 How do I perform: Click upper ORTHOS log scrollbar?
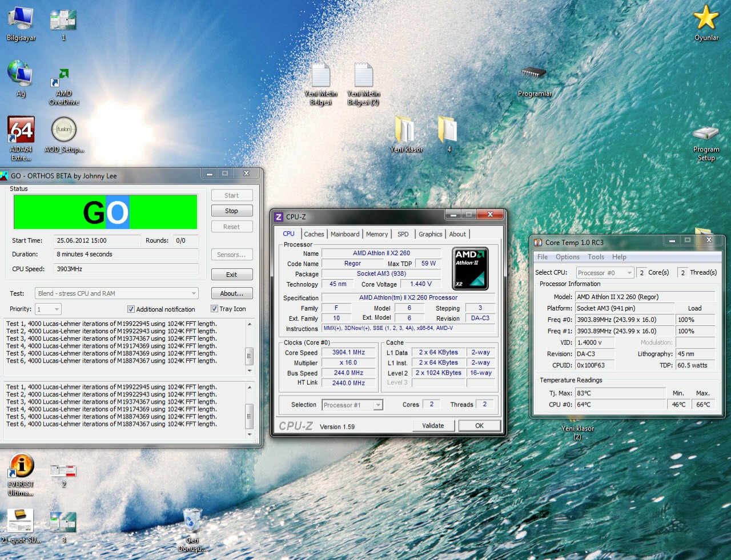(x=249, y=347)
